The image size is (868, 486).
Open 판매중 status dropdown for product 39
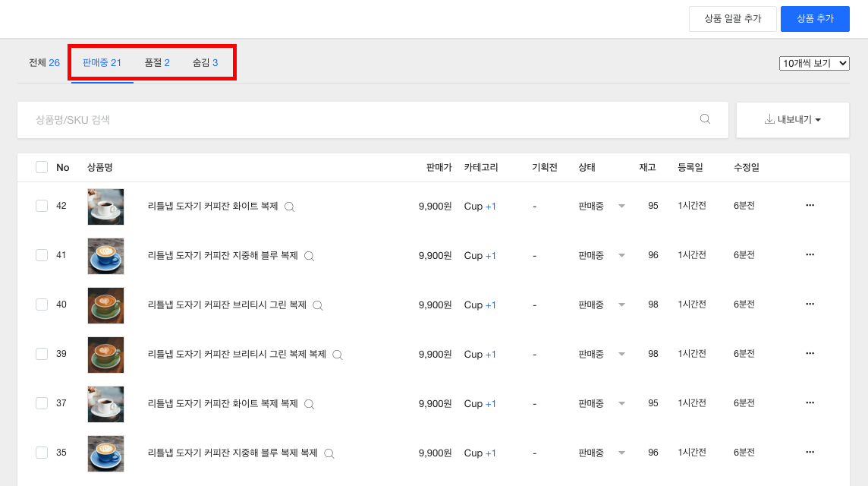(602, 354)
